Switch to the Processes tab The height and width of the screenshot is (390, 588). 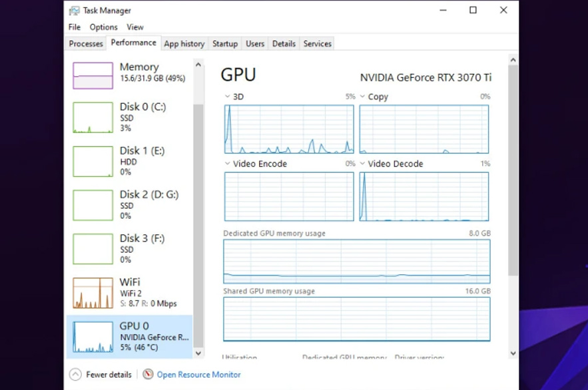point(85,43)
